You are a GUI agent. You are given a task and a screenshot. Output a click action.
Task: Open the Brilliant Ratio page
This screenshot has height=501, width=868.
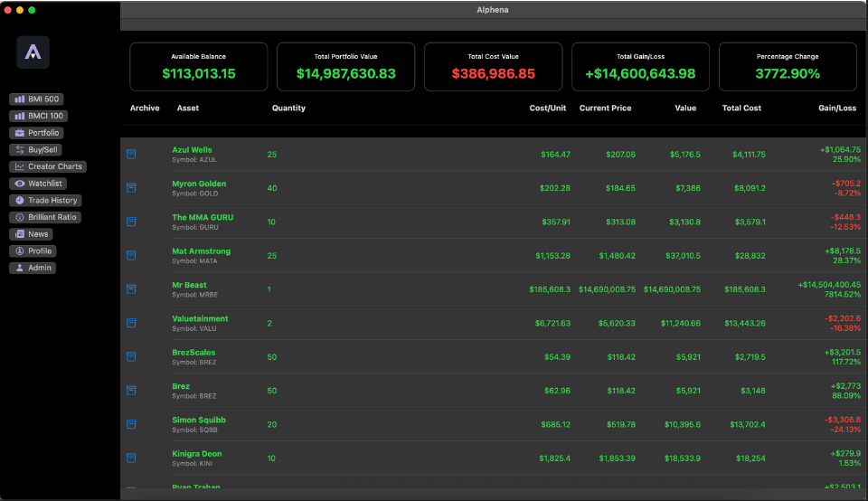click(46, 217)
